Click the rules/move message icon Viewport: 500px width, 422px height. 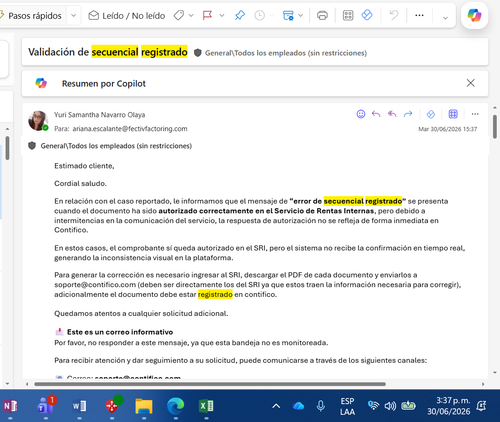[x=288, y=15]
